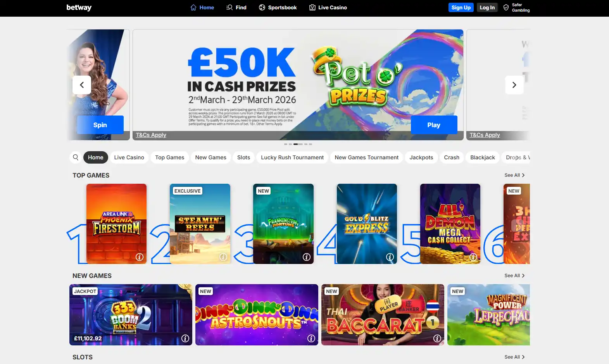Open the Thai Baccarat game tile

[x=383, y=315]
